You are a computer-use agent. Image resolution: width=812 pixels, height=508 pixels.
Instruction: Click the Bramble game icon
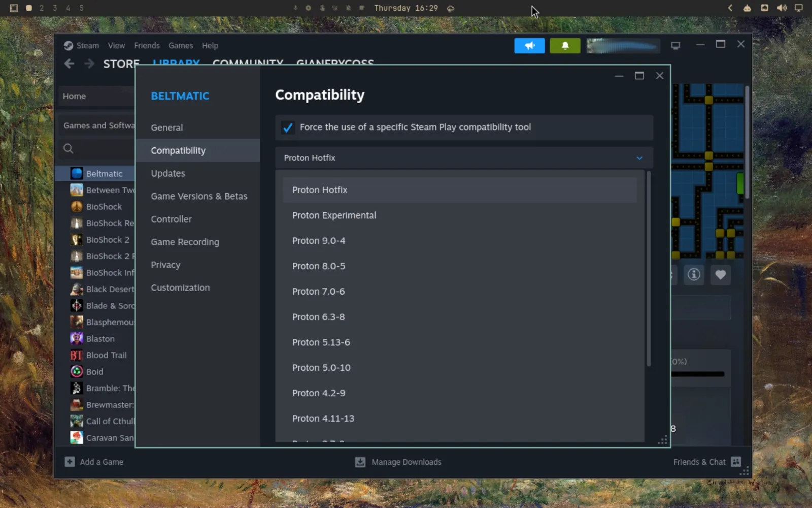[x=77, y=388]
